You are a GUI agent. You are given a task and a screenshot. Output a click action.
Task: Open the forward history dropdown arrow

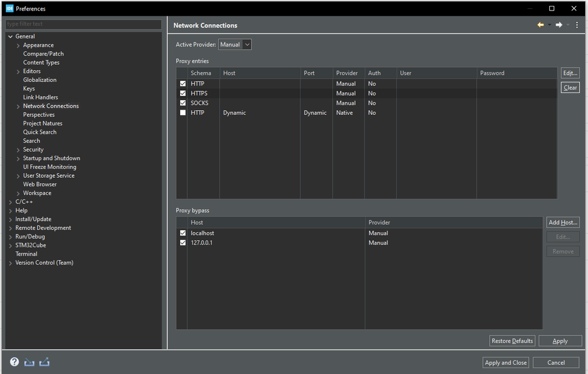click(x=568, y=25)
